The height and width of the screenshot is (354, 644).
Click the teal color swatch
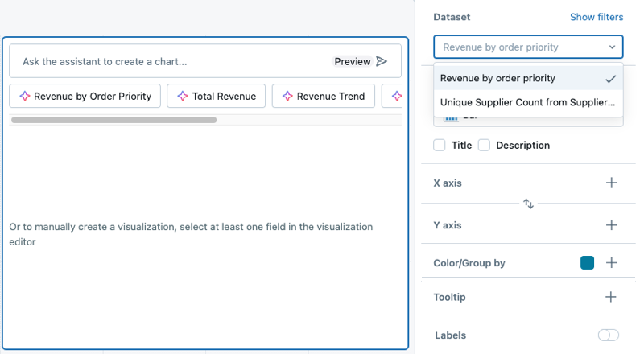click(587, 263)
